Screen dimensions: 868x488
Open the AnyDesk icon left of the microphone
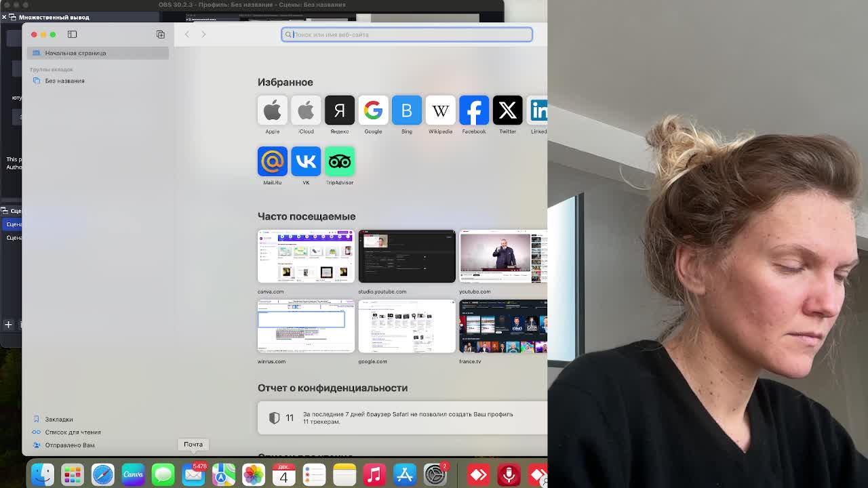click(478, 474)
